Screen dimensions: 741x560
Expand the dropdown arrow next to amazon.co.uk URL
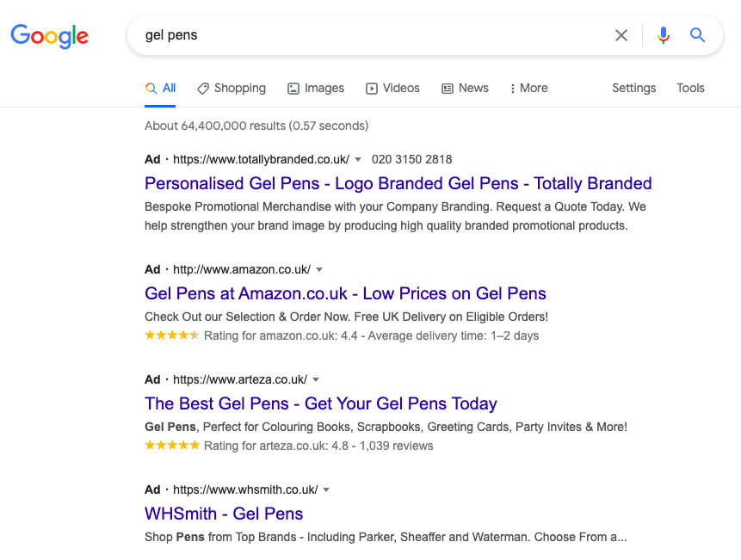tap(319, 269)
